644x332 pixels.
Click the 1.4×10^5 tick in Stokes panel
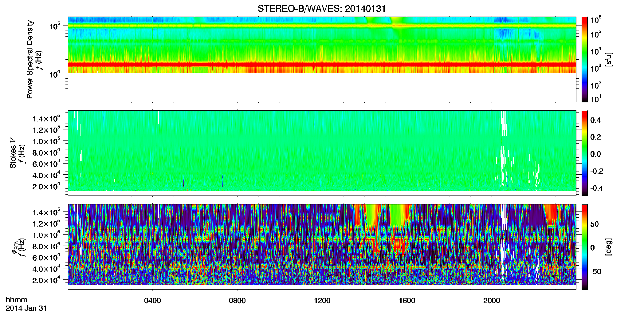coord(47,118)
